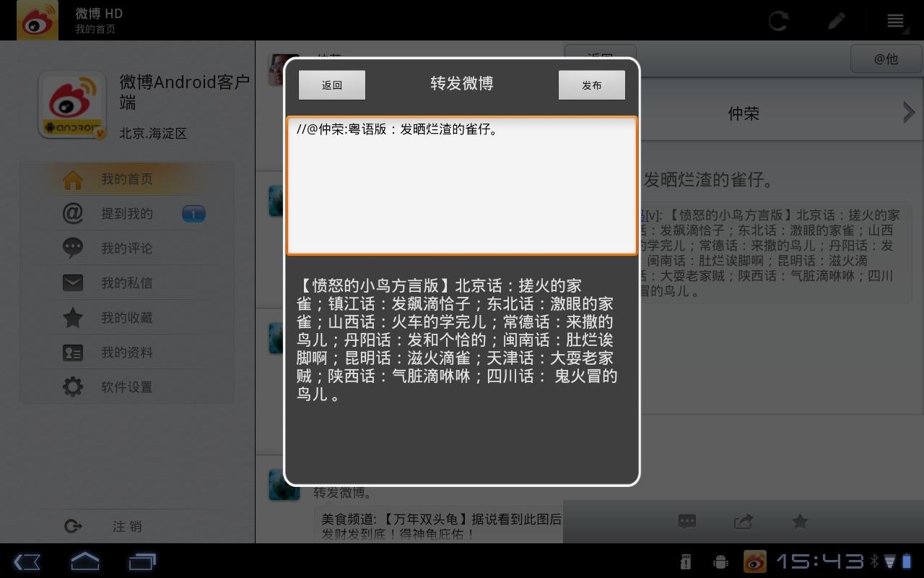This screenshot has height=578, width=924.
Task: Click the logout arrow icon
Action: (x=73, y=527)
